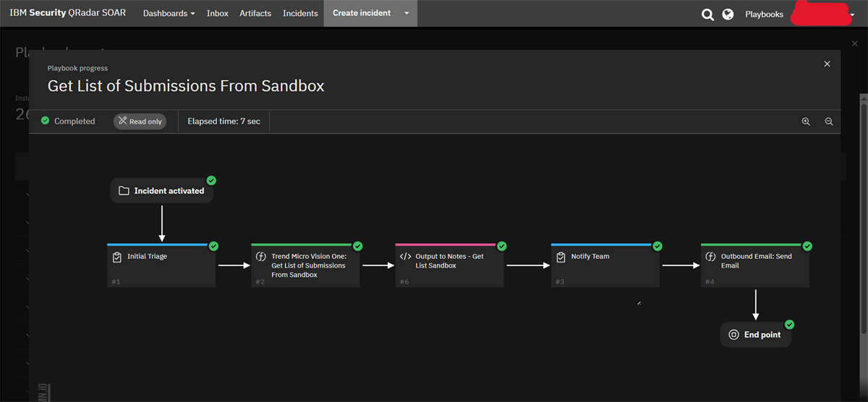Click IBM Security QRadar SOAR logo
This screenshot has height=402, width=868.
(67, 13)
